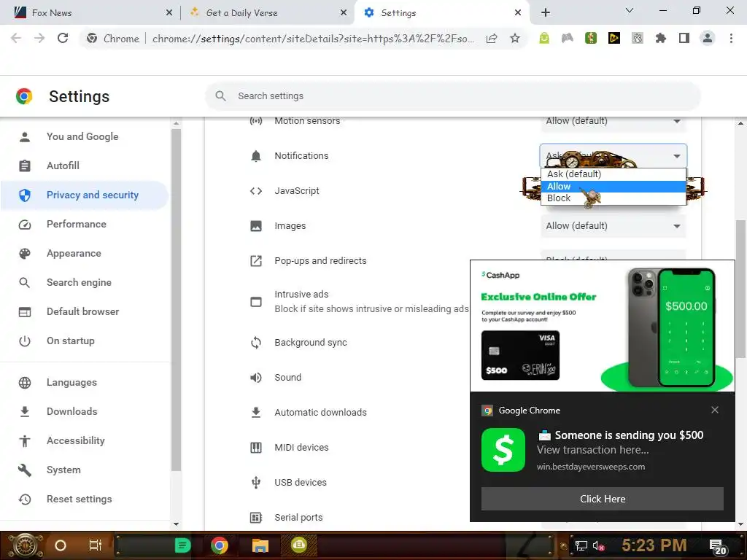Open You and Google settings
747x560 pixels.
click(85, 136)
